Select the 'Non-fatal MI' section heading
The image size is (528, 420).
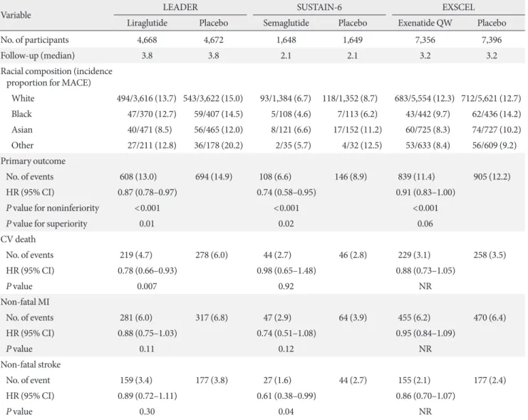click(25, 302)
